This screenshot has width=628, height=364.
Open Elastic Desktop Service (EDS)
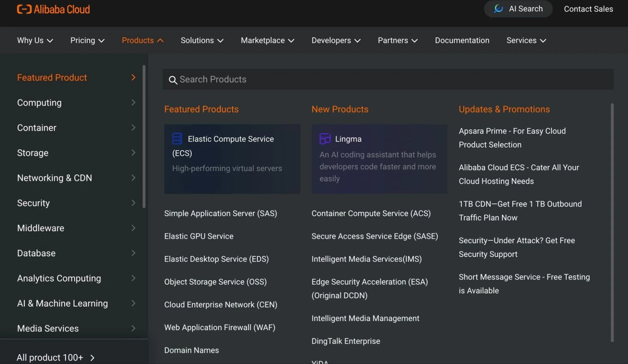coord(216,259)
